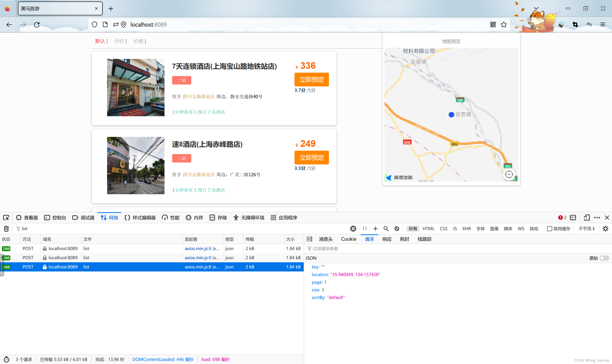The width and height of the screenshot is (612, 364).
Task: Show the 消息头 headers tab
Action: pyautogui.click(x=326, y=239)
